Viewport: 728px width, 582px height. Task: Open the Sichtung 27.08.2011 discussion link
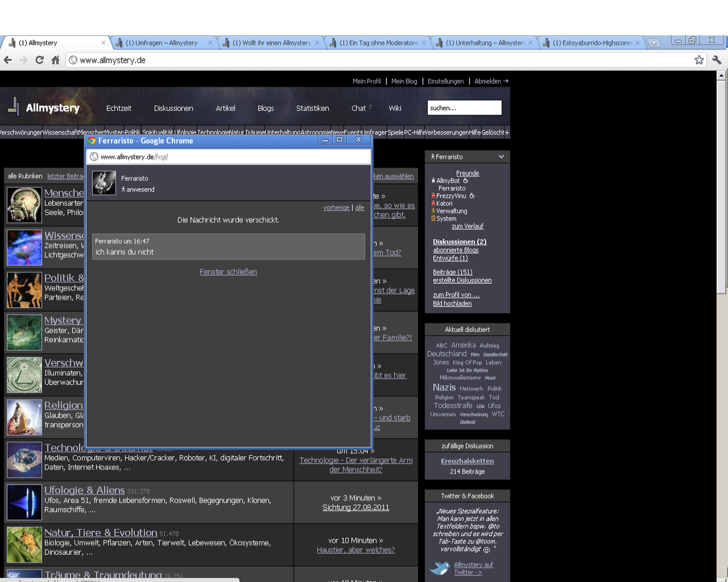click(356, 507)
